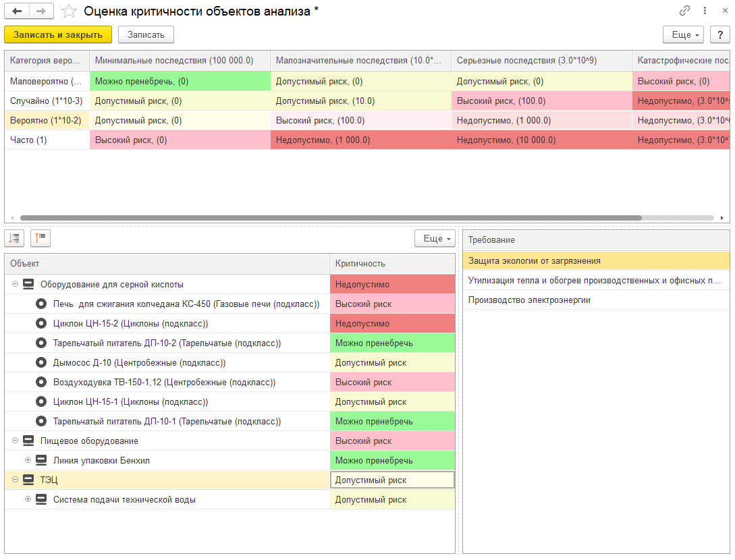Viewport: 735px width, 560px height.
Task: Select requirement Защита экологии от загрязнения
Action: point(596,261)
